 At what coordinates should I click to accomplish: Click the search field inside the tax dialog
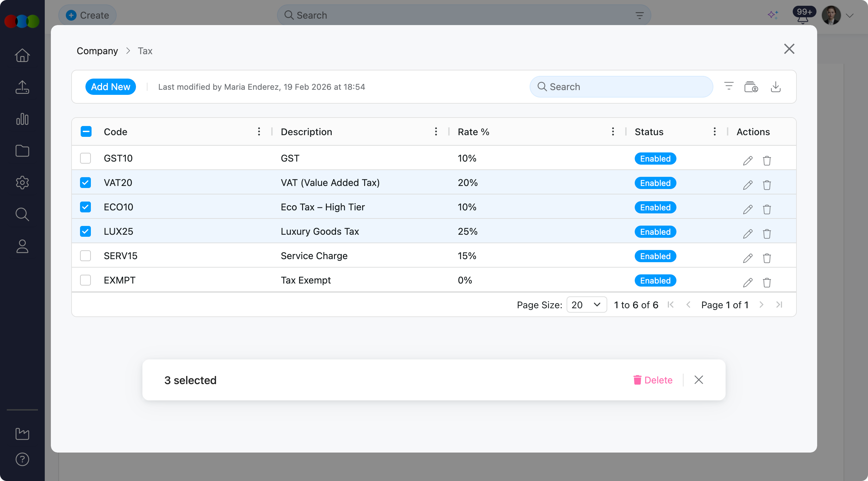click(x=620, y=87)
